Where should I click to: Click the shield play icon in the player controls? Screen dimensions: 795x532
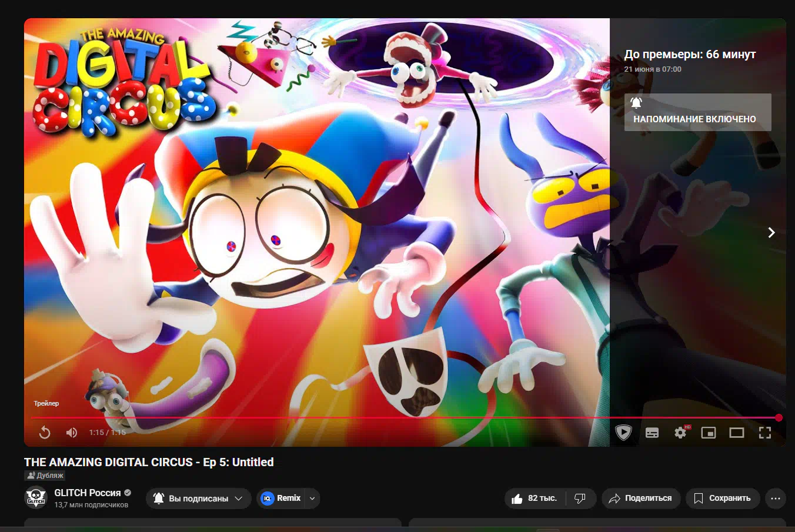(623, 433)
